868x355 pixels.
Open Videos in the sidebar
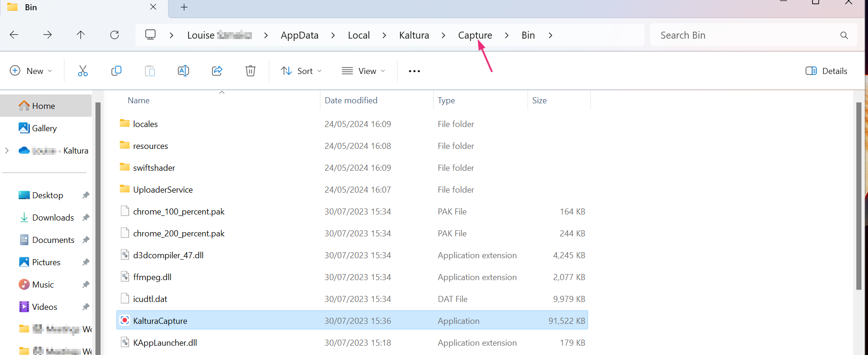point(45,307)
